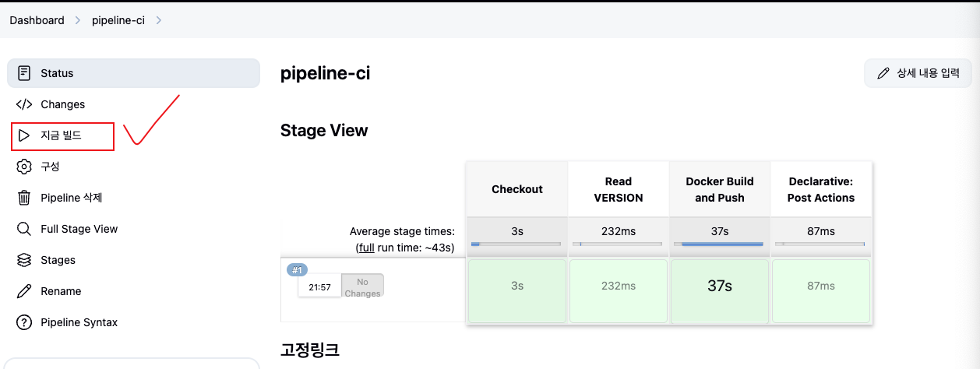Click the 상세 내용 입력 button

[x=918, y=73]
